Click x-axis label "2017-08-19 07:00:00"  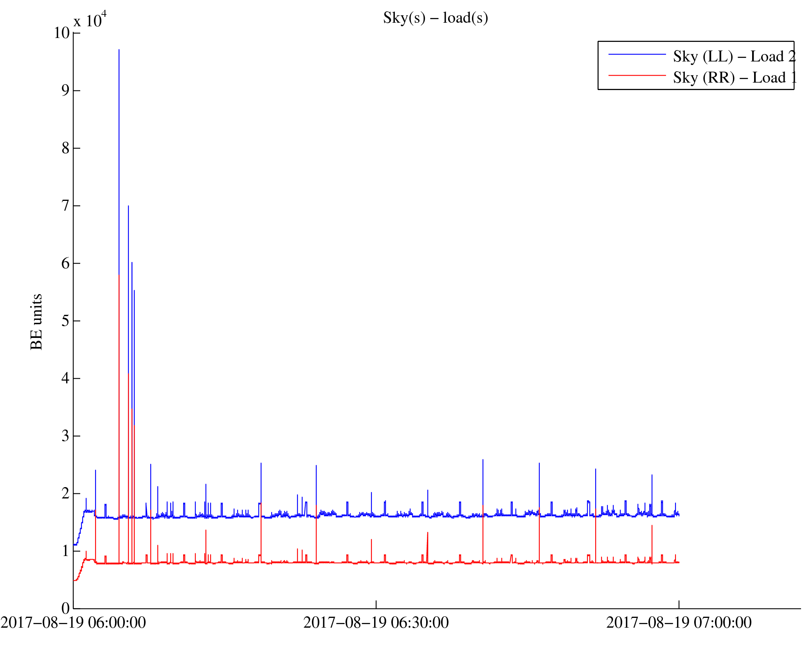[679, 623]
